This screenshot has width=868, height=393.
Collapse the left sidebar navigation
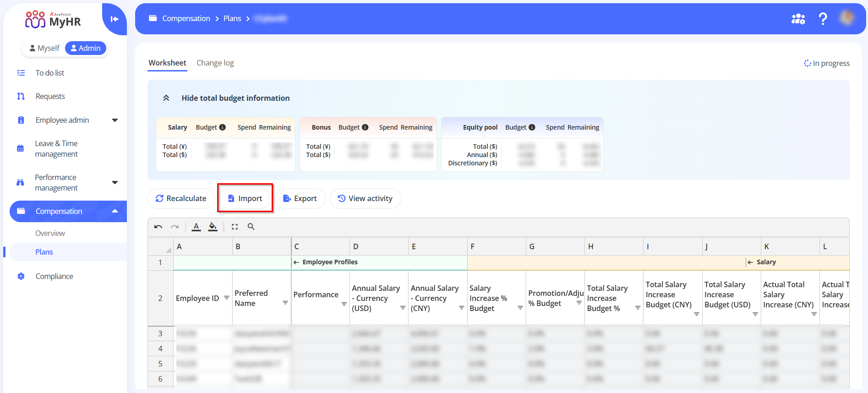115,19
